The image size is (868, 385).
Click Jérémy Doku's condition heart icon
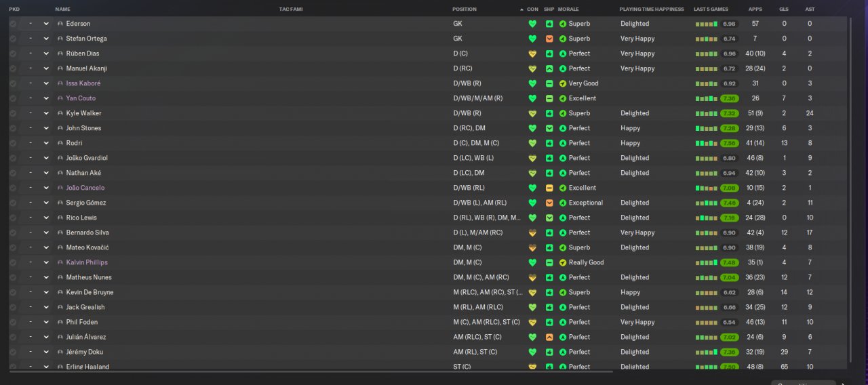click(532, 352)
